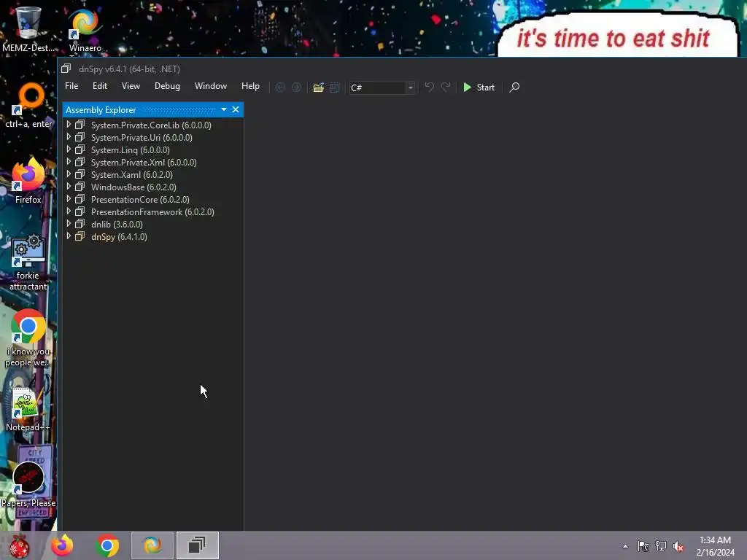Click the Papers, Please desktop shortcut
This screenshot has height=560, width=747.
click(x=28, y=485)
